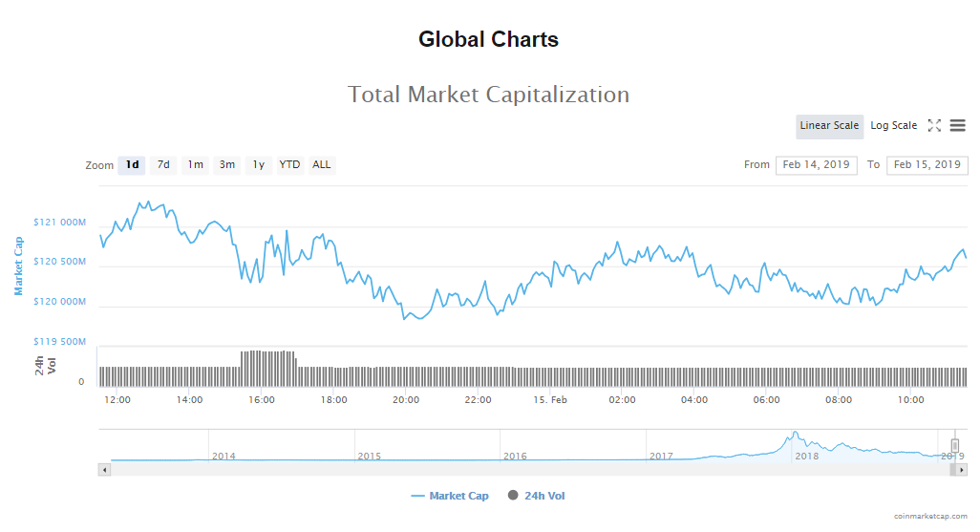Switch to Log Scale
The image size is (980, 532).
(x=893, y=126)
